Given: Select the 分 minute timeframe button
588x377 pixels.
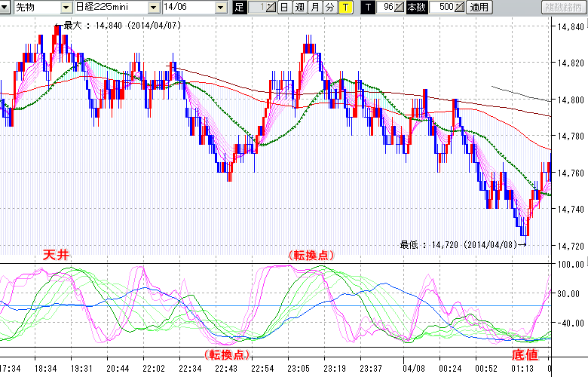Looking at the screenshot, I should [x=329, y=8].
